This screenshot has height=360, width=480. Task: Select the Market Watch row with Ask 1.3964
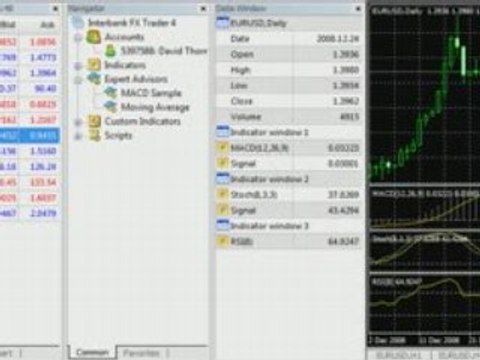click(x=30, y=73)
